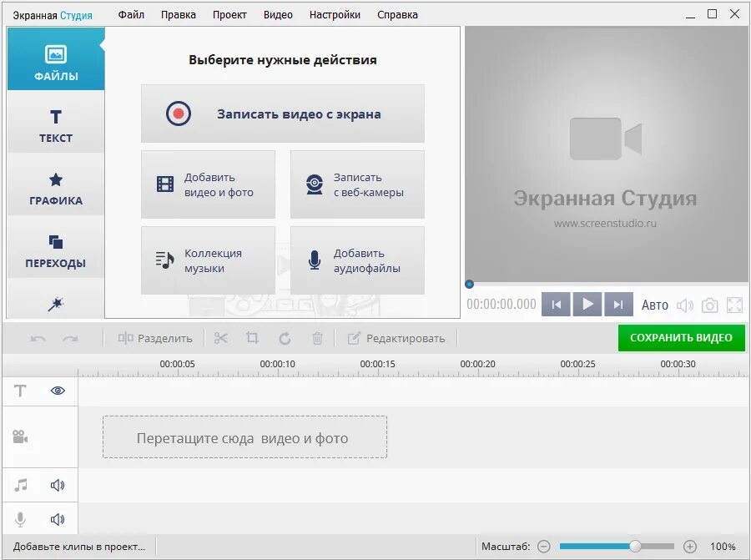Viewport: 751px width, 560px height.
Task: Decrease timeline zoom with minus
Action: tap(543, 546)
